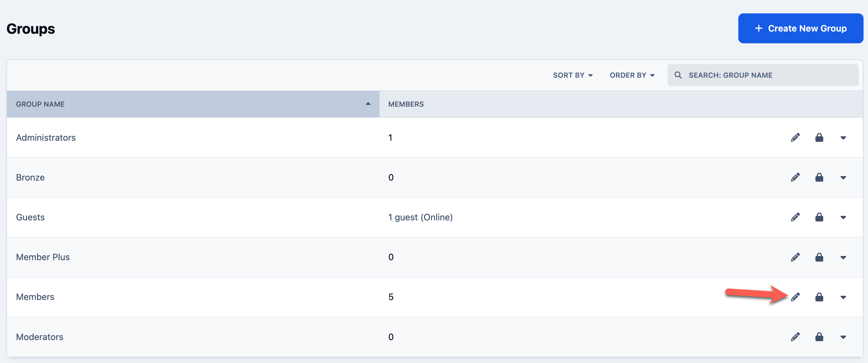Expand the dropdown arrow in Moderators row
Image resolution: width=868 pixels, height=363 pixels.
(x=843, y=337)
